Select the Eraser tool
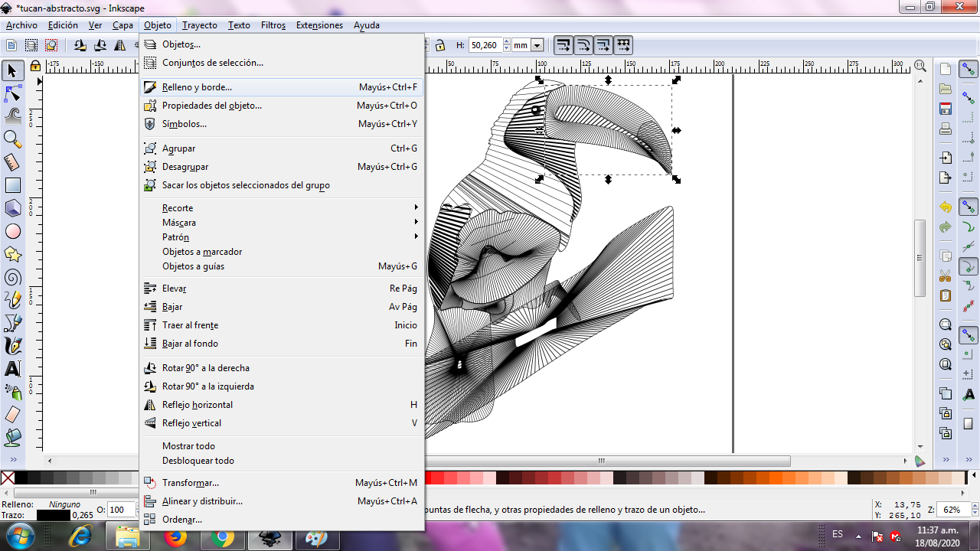 click(12, 414)
